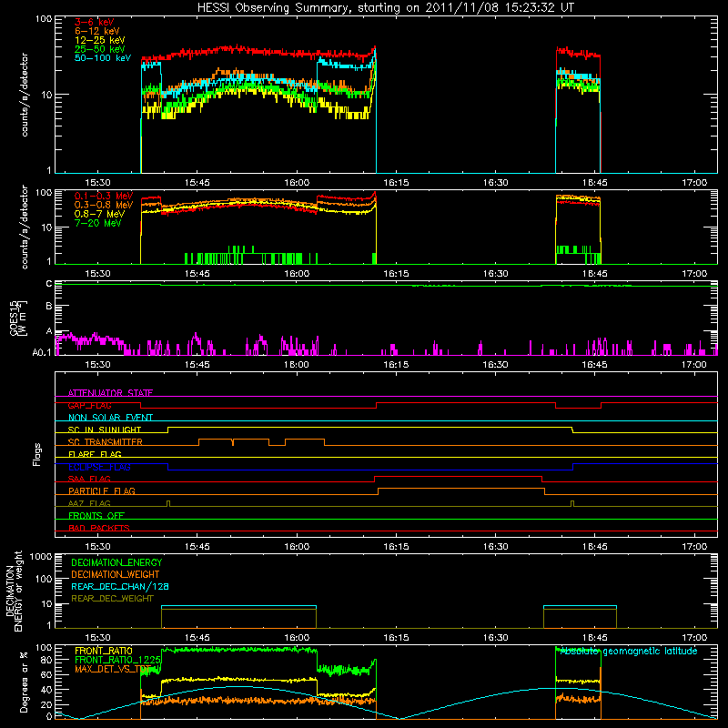
Task: Click the DECIMATION ENERGY or weight axis label
Action: 14,591
